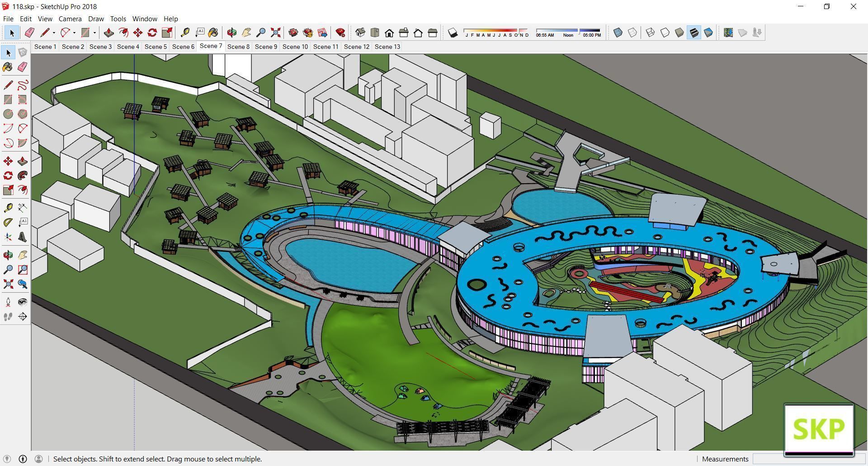Select the Polygon tool in left toolbar
868x466 pixels.
point(23,114)
